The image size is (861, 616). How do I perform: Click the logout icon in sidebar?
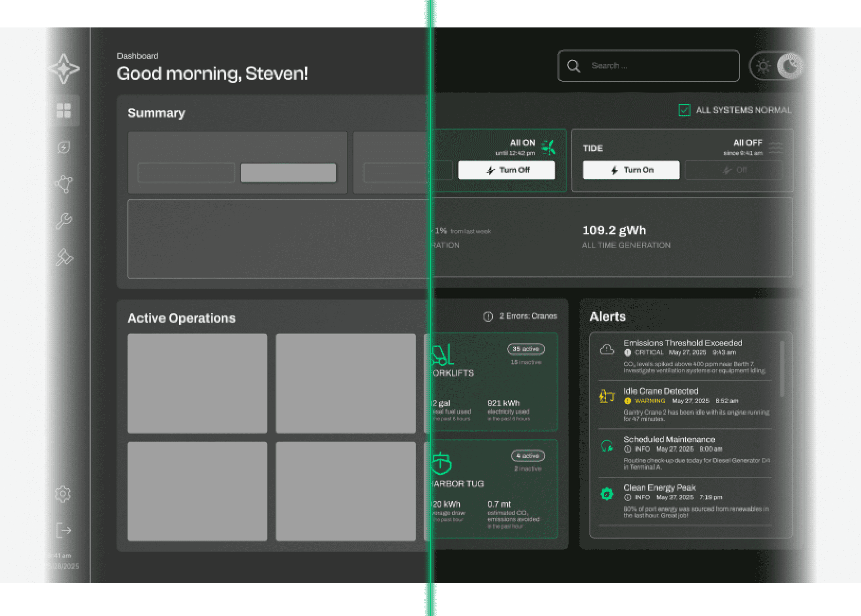coord(63,530)
